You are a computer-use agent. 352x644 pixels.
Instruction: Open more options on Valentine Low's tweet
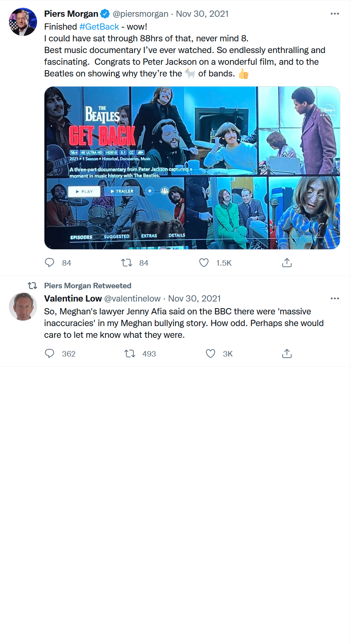click(334, 298)
